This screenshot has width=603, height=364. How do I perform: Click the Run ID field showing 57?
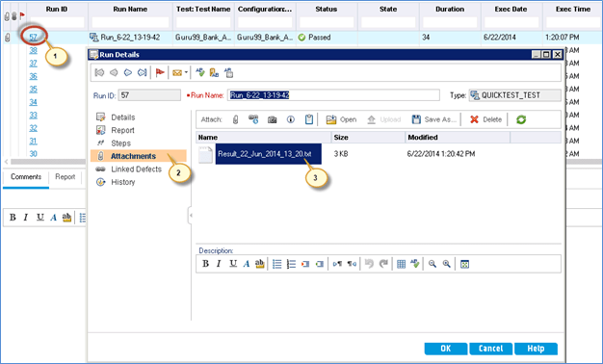point(149,95)
